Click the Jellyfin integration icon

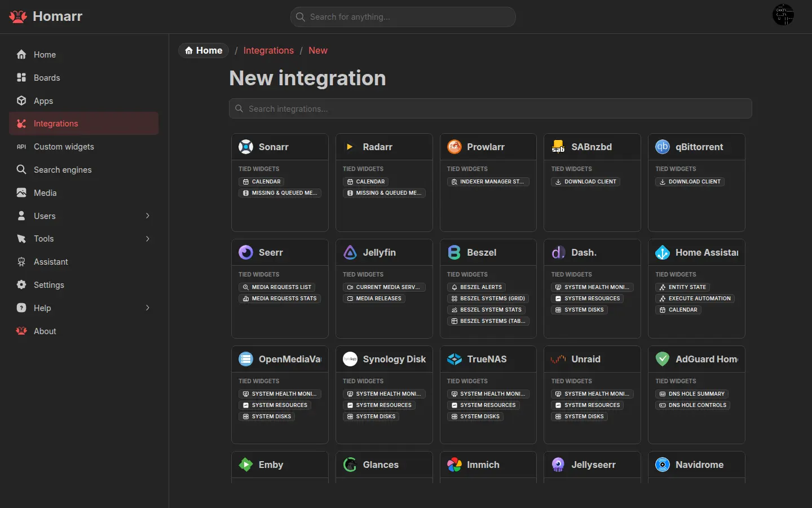point(350,252)
